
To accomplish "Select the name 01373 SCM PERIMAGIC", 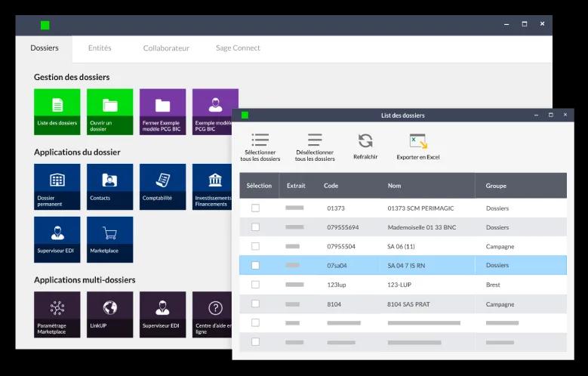I will click(x=420, y=208).
